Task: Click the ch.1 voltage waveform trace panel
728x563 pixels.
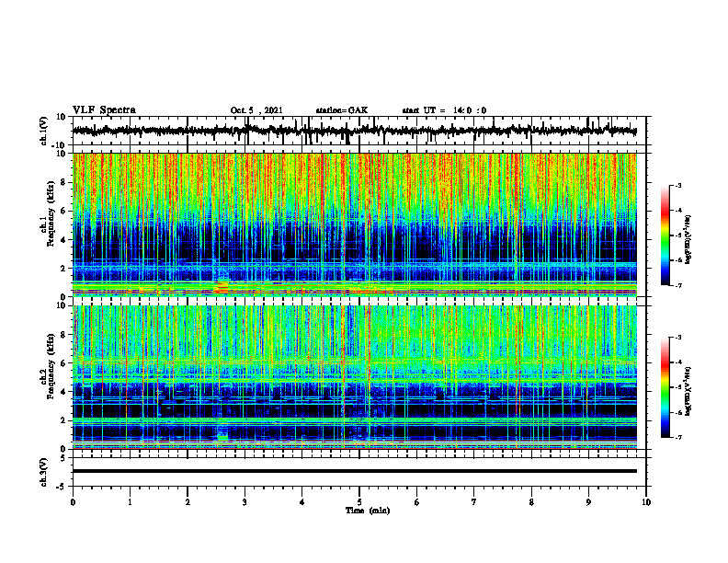Action: [x=358, y=131]
